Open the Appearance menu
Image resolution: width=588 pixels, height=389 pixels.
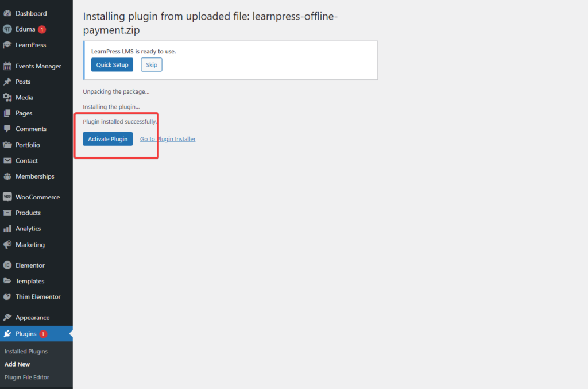pyautogui.click(x=30, y=317)
